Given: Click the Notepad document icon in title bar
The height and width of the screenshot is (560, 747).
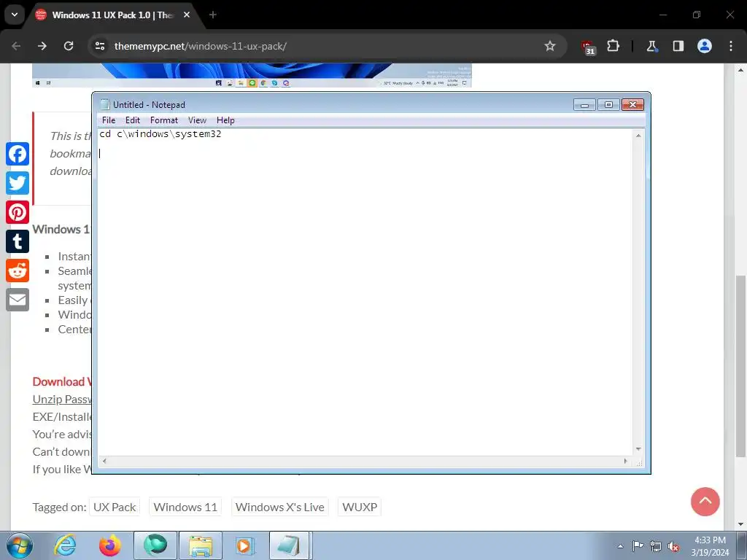Looking at the screenshot, I should pos(105,104).
